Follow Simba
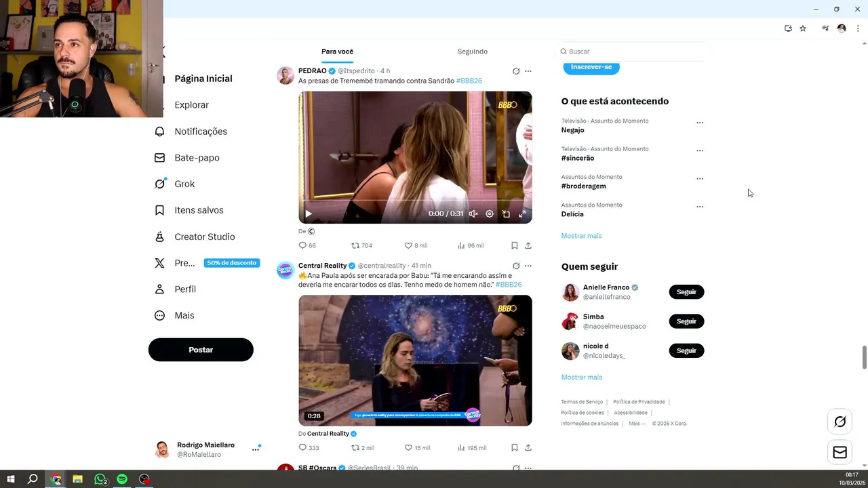 [686, 321]
